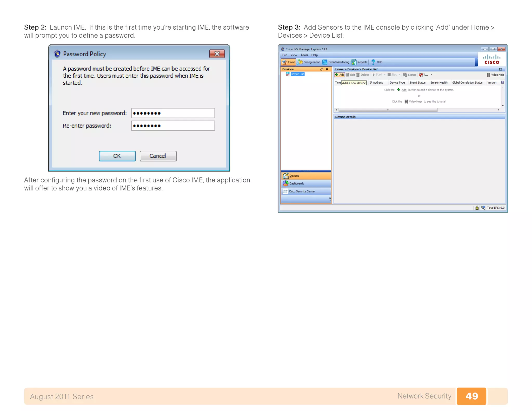Open the File menu in IPS Manager Express
Viewport: 532px width, 411px height.
285,55
